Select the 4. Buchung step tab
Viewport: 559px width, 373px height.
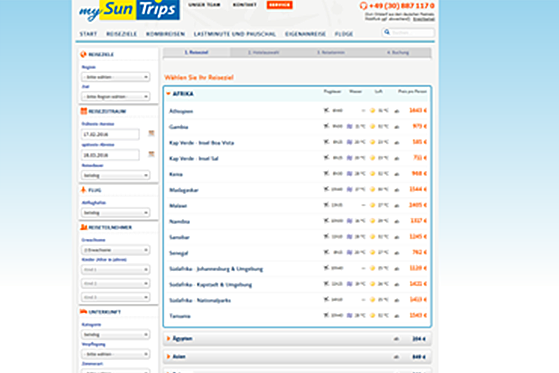398,52
